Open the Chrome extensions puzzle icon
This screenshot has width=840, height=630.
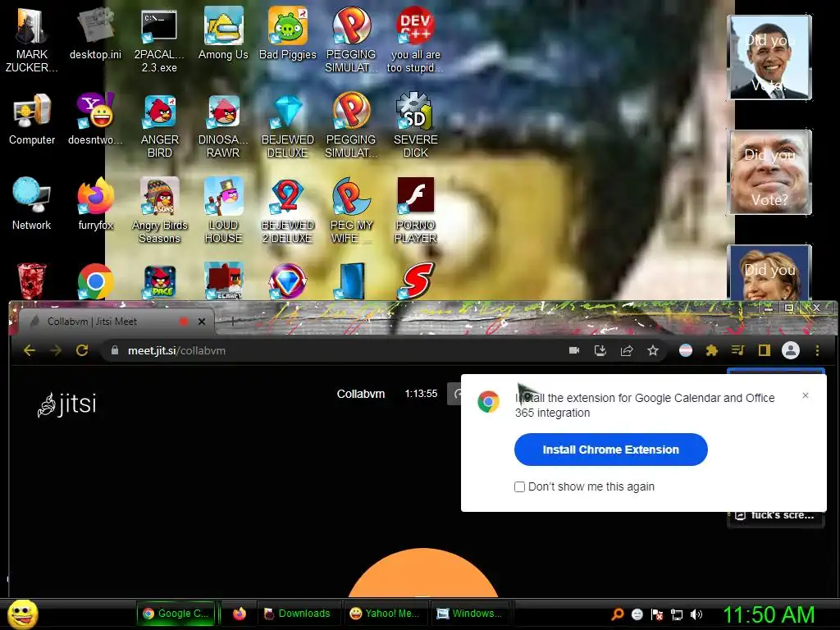point(711,350)
